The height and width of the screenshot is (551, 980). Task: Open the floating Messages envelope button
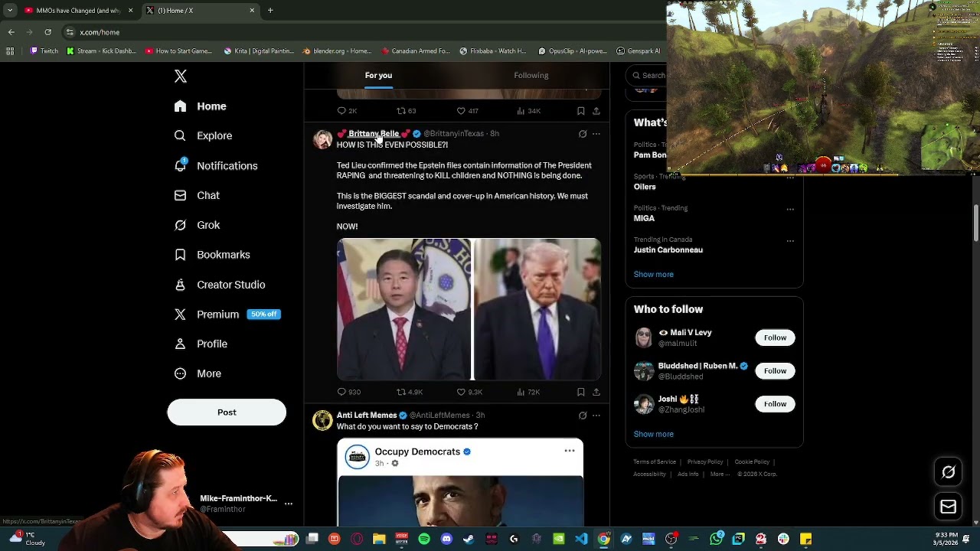pyautogui.click(x=948, y=507)
